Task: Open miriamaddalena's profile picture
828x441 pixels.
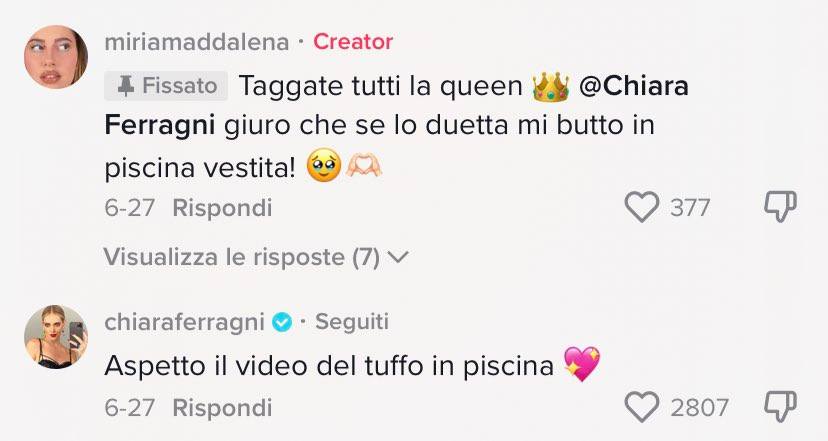Action: [x=56, y=57]
